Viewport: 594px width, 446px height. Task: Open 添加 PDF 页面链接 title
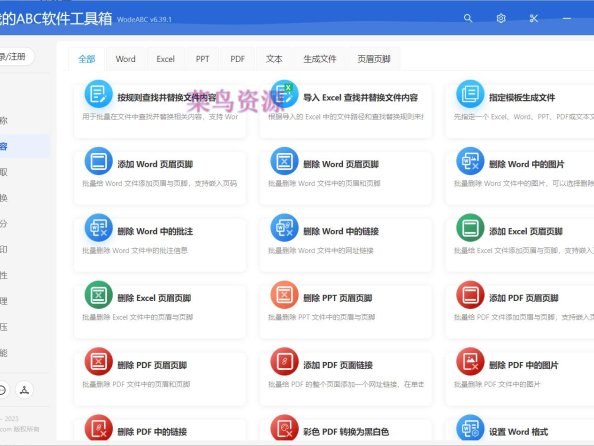pyautogui.click(x=338, y=365)
